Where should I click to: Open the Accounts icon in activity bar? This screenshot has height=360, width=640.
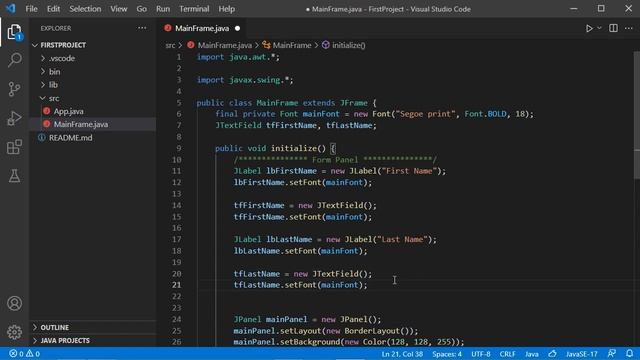[x=14, y=303]
